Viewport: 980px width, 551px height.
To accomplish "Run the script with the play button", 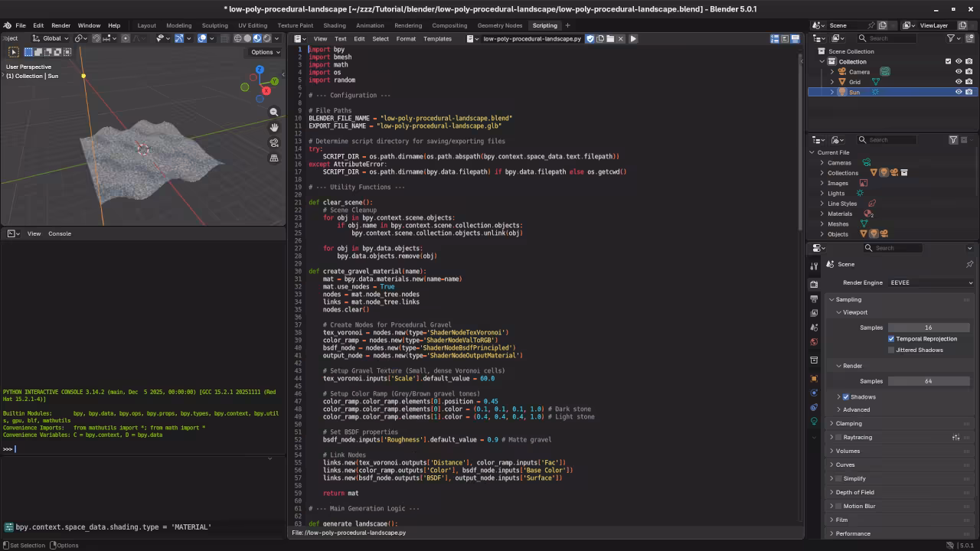I will (x=633, y=38).
